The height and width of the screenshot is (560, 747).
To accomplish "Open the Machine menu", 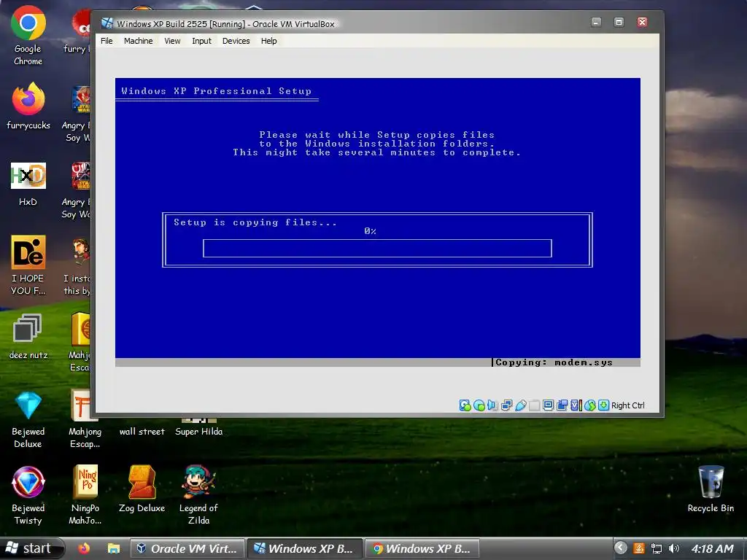I will coord(138,41).
